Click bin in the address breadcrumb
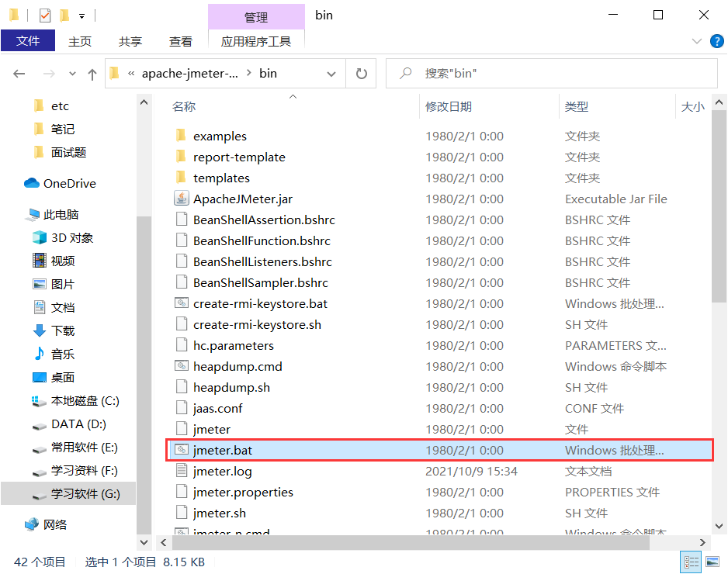The height and width of the screenshot is (574, 728). pyautogui.click(x=268, y=74)
